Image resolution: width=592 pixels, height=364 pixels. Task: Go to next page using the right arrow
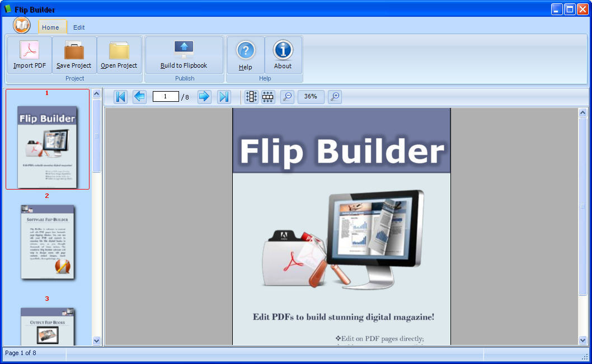click(204, 96)
